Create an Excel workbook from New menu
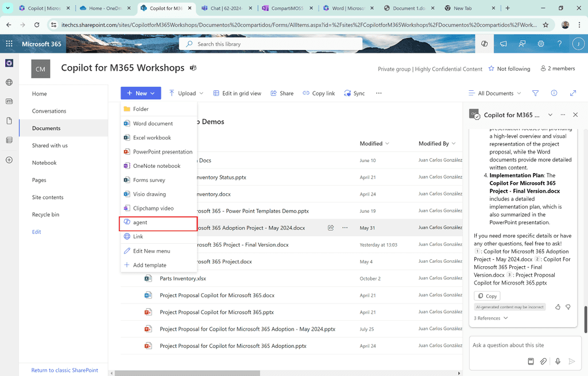 (x=158, y=137)
